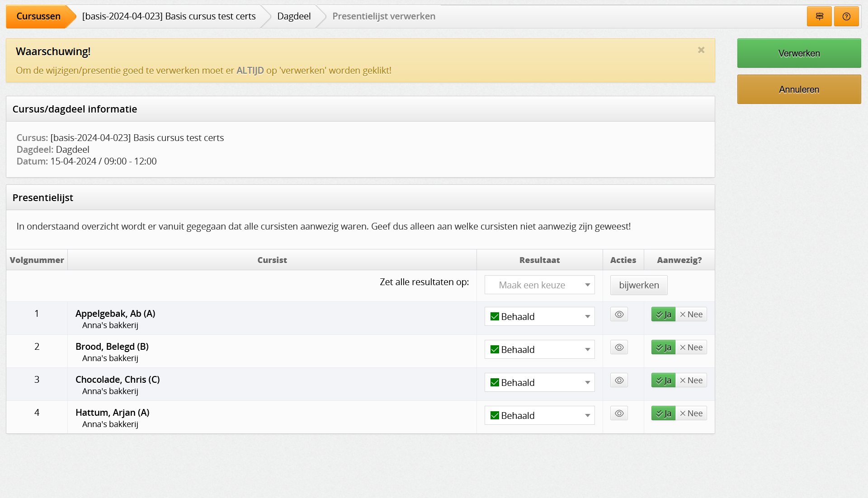Set Brood, Belegd attendance to Nee
Viewport: 868px width, 498px height.
click(691, 348)
